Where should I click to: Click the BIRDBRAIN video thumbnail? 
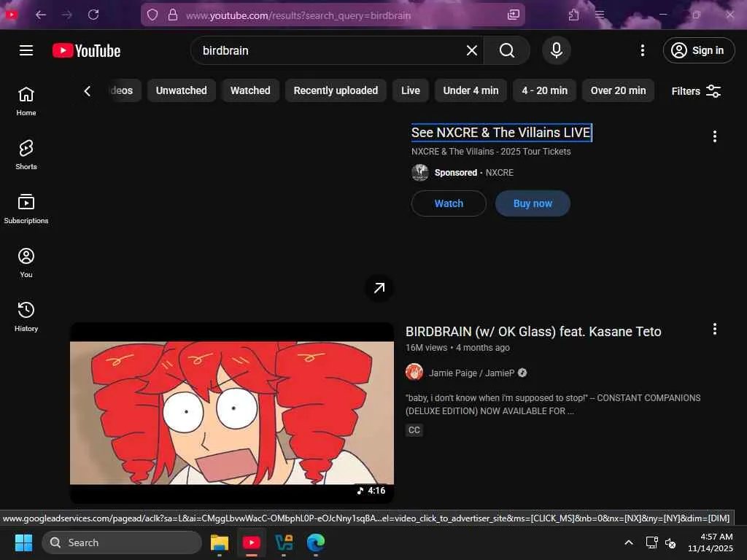(232, 413)
